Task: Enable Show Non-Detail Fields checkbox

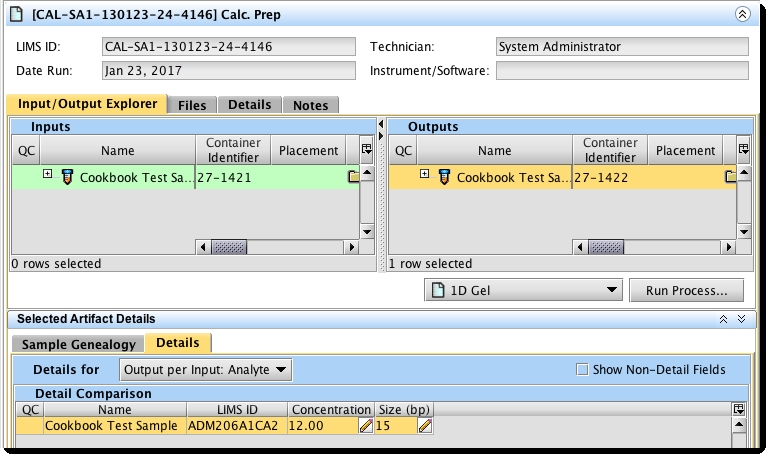Action: [x=582, y=370]
